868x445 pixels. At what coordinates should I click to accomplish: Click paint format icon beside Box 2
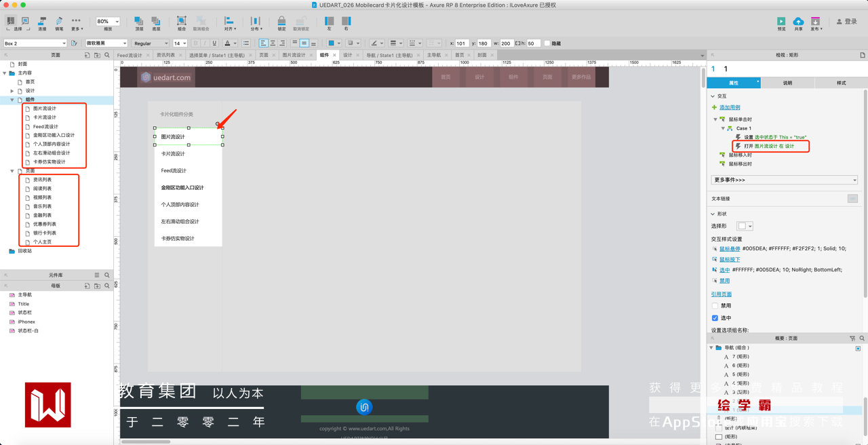point(74,43)
